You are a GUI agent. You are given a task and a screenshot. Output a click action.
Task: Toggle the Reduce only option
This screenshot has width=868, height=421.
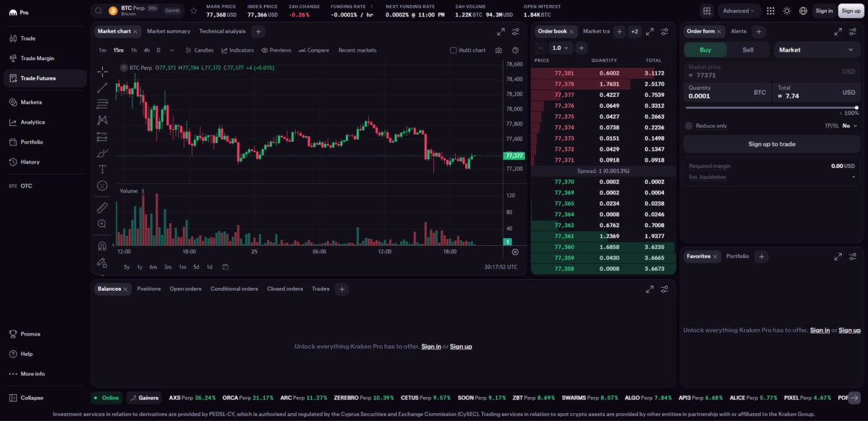point(689,126)
